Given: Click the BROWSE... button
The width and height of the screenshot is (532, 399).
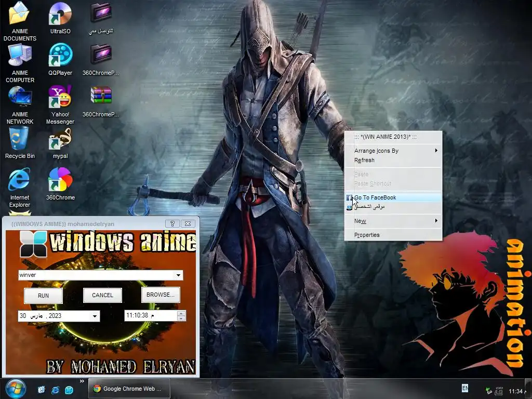Looking at the screenshot, I should (161, 295).
